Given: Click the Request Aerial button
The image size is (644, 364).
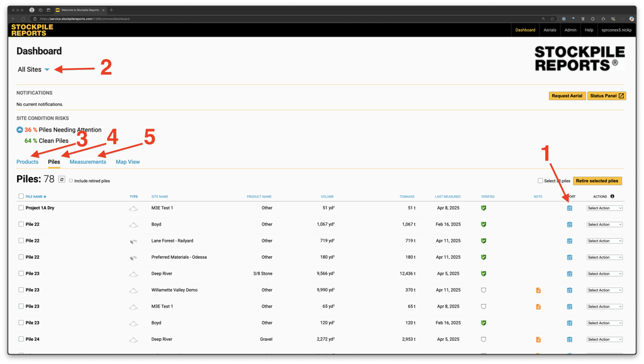Looking at the screenshot, I should coord(567,96).
